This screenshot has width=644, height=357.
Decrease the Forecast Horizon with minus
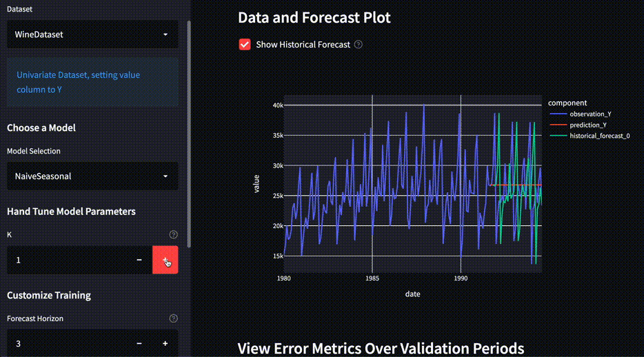click(x=139, y=343)
